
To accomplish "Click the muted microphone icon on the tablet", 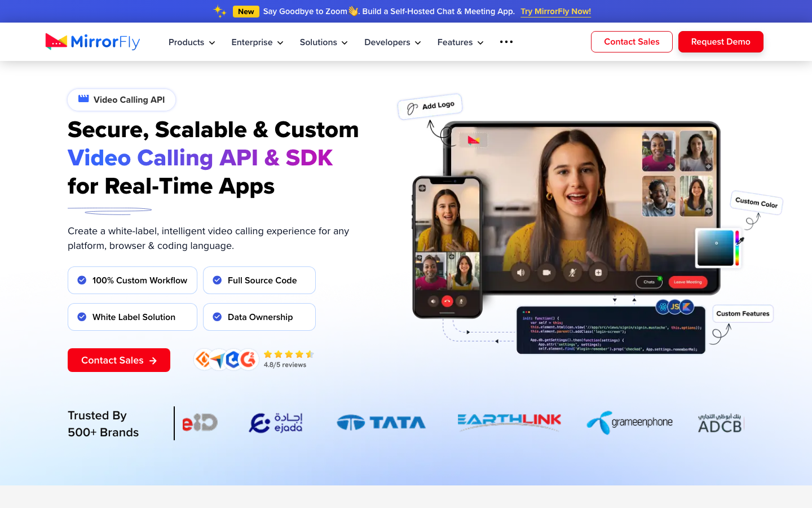I will [572, 273].
